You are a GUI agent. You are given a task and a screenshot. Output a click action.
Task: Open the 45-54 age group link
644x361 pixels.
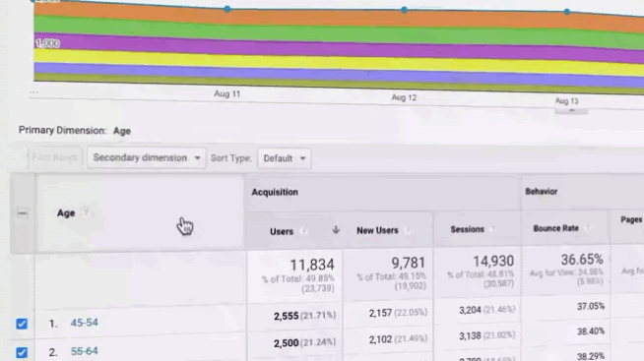click(x=85, y=323)
